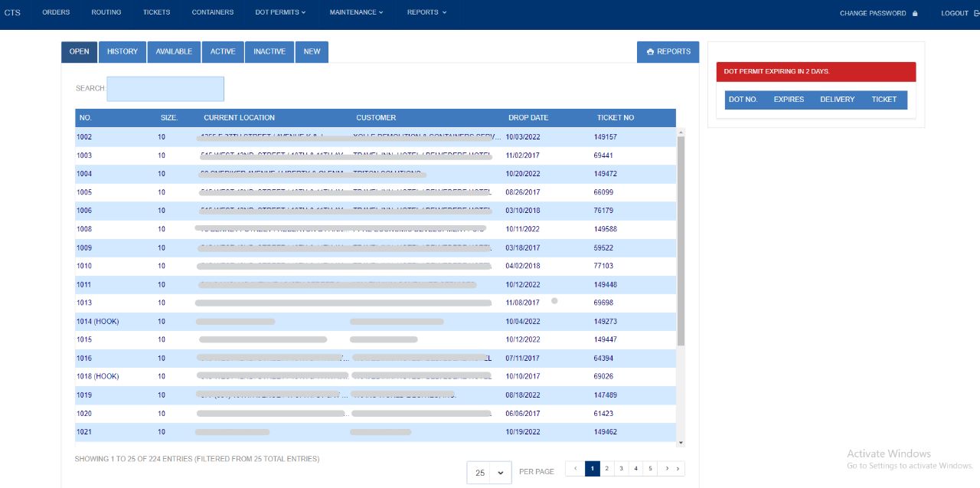Click the table scrollbar up arrow
Viewport: 980px width, 488px height.
coord(681,132)
